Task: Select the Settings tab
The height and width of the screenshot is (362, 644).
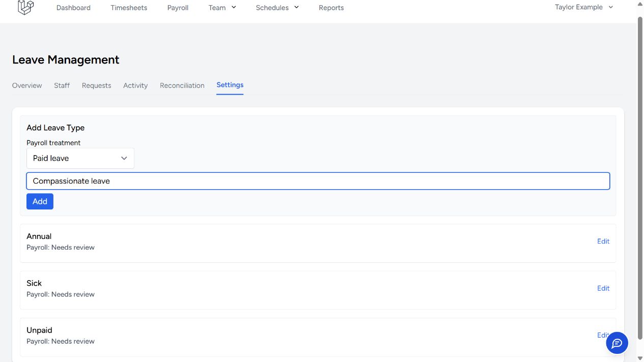Action: (230, 85)
